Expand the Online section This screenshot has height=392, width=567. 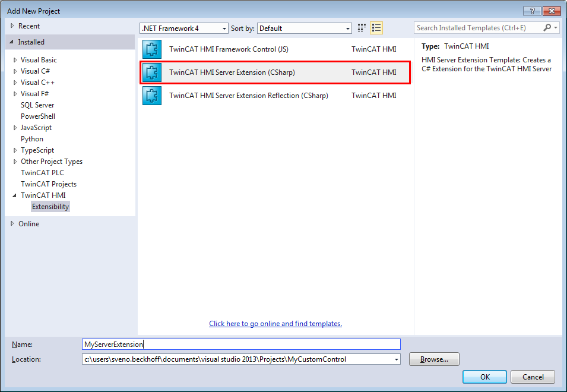point(12,224)
